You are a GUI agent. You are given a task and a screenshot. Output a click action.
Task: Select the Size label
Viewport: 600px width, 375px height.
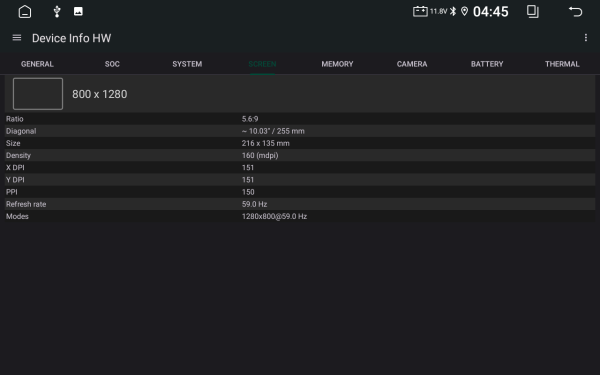click(x=13, y=143)
